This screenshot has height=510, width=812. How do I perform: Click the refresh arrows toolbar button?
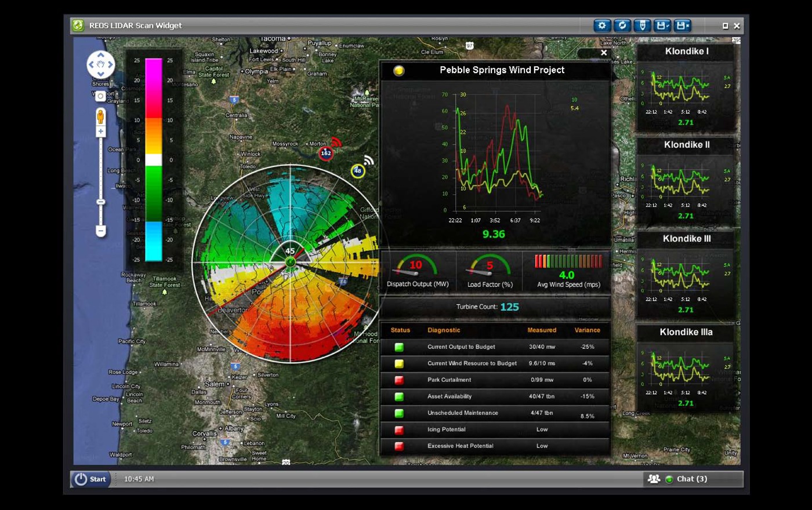pyautogui.click(x=622, y=25)
